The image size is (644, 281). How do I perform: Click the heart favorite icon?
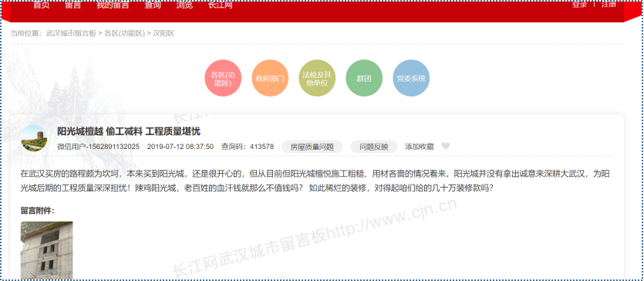point(446,146)
